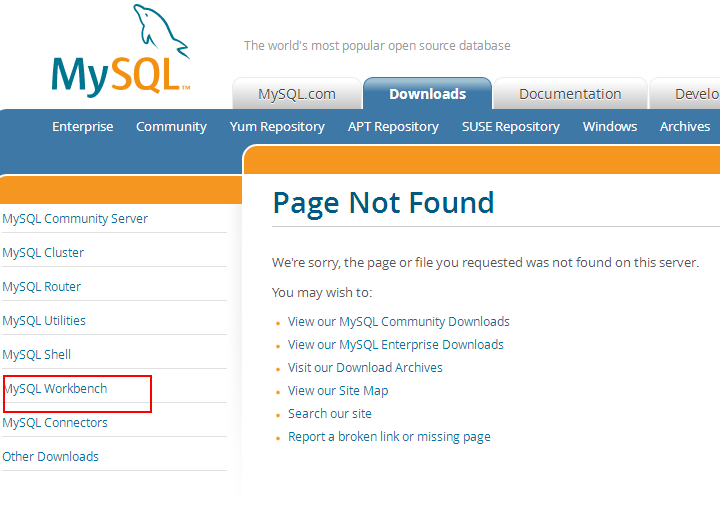Select SUSE Repository menu item
Viewport: 720px width, 511px height.
tap(511, 126)
